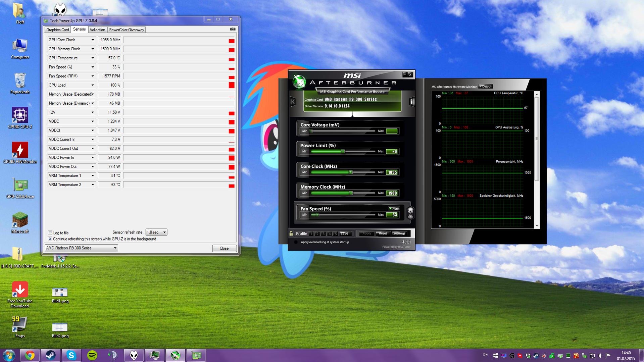Open the GPU Temperature sensor dropdown
Image resolution: width=644 pixels, height=362 pixels.
pos(93,58)
